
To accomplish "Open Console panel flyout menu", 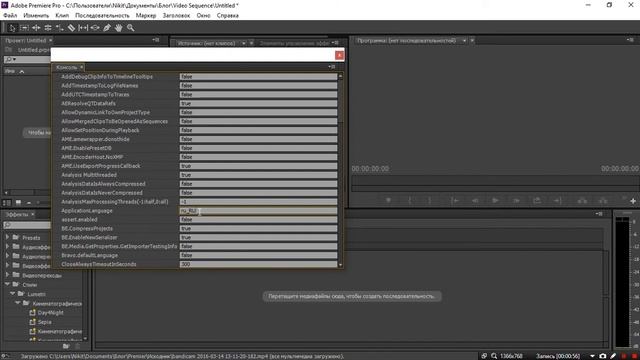I will pos(332,67).
